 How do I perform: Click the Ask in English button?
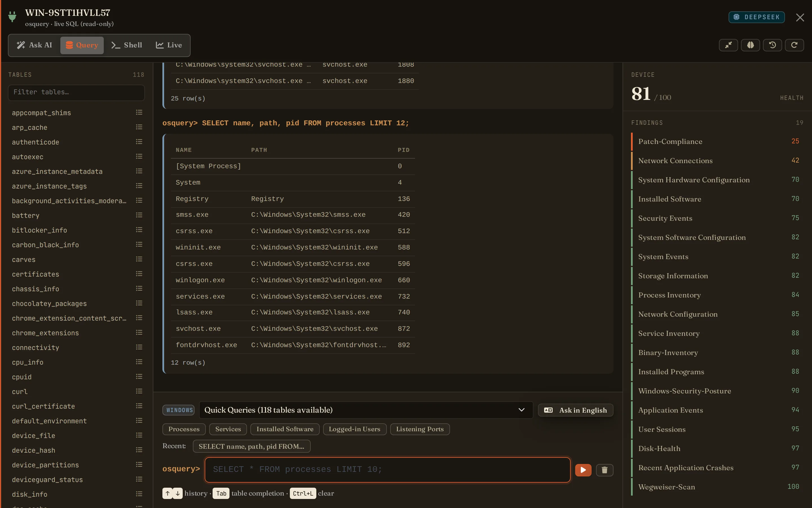pyautogui.click(x=575, y=410)
